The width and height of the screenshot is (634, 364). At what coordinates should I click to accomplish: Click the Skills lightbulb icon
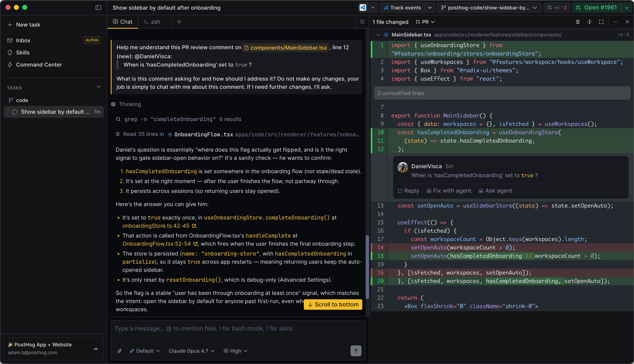[10, 53]
